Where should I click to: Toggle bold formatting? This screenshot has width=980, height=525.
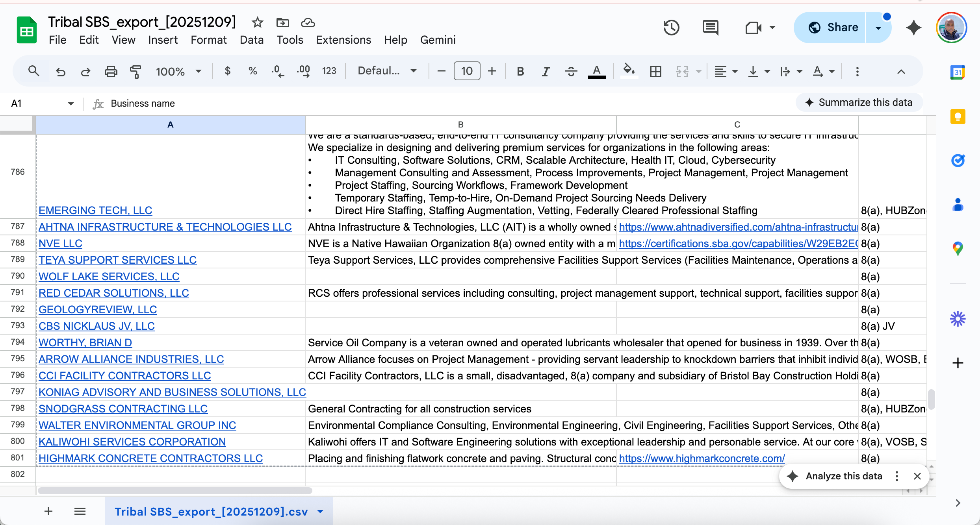click(x=520, y=71)
